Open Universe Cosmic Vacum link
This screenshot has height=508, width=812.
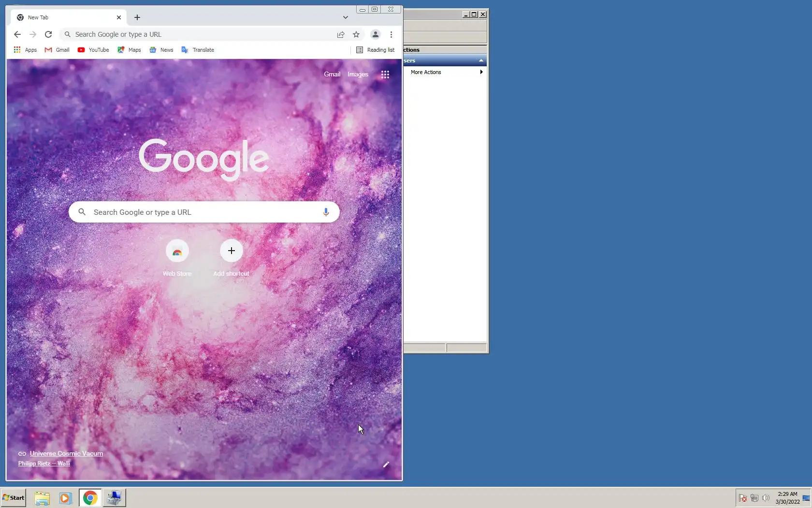66,453
